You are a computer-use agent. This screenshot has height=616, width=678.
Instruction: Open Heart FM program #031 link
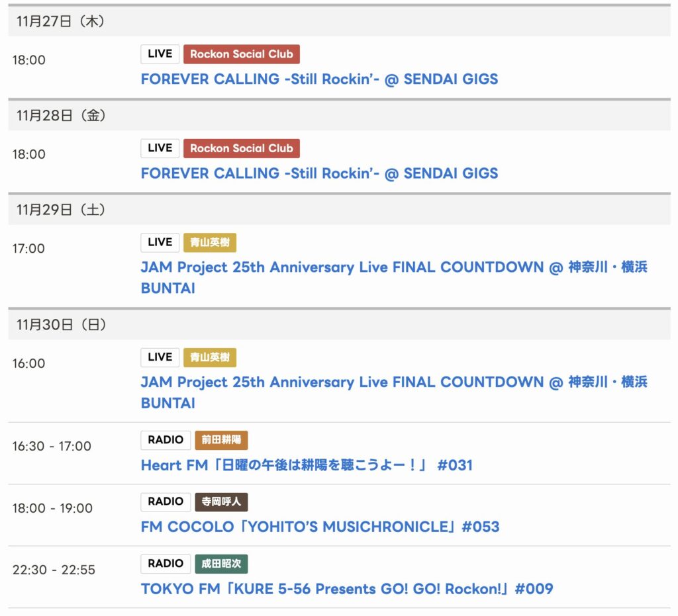(307, 465)
